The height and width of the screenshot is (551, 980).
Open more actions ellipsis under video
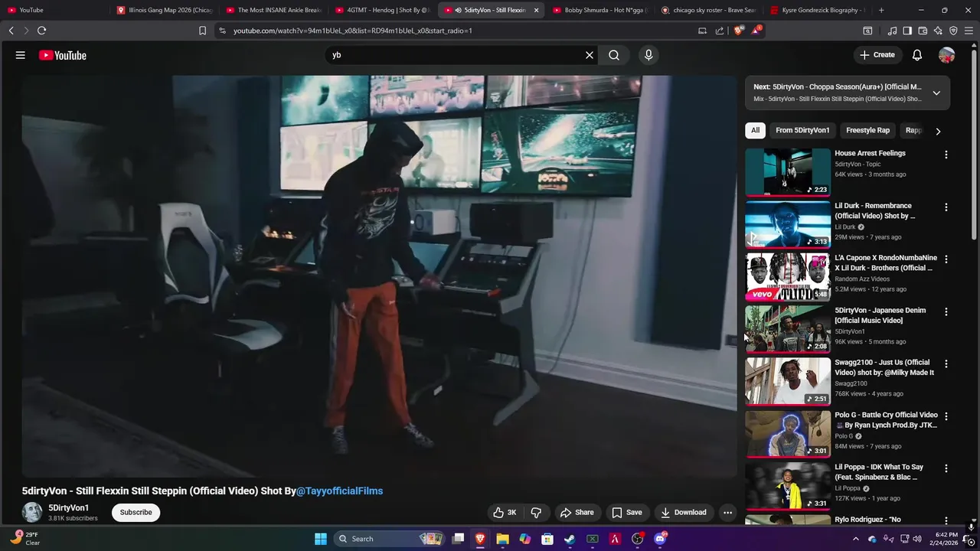coord(728,513)
